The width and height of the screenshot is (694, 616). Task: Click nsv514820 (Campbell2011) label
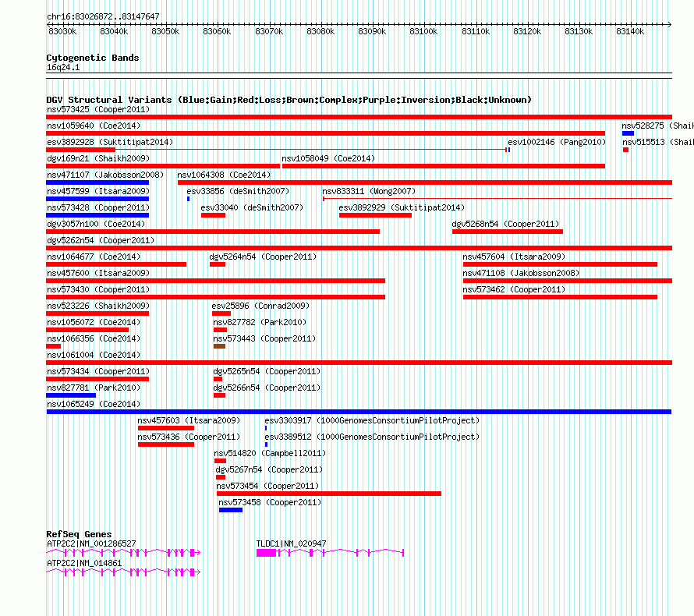click(270, 453)
